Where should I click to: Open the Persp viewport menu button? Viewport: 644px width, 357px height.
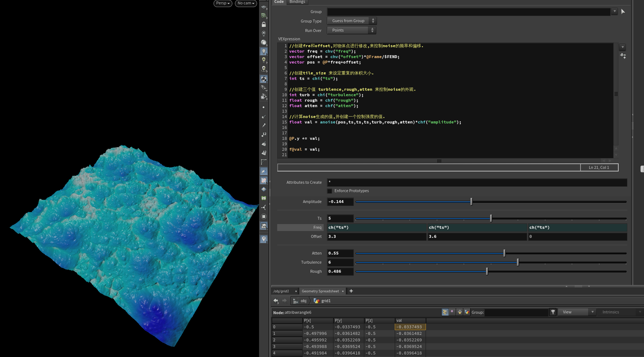tap(223, 3)
